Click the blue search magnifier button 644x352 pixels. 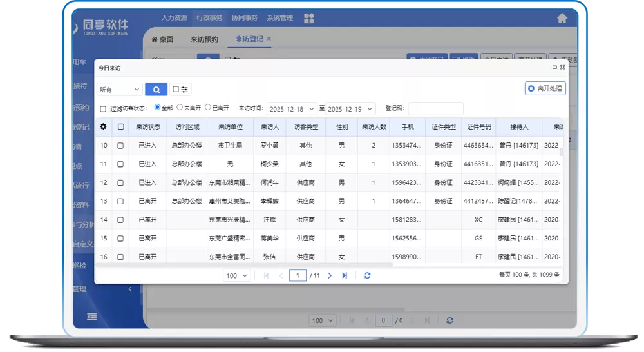(x=156, y=89)
